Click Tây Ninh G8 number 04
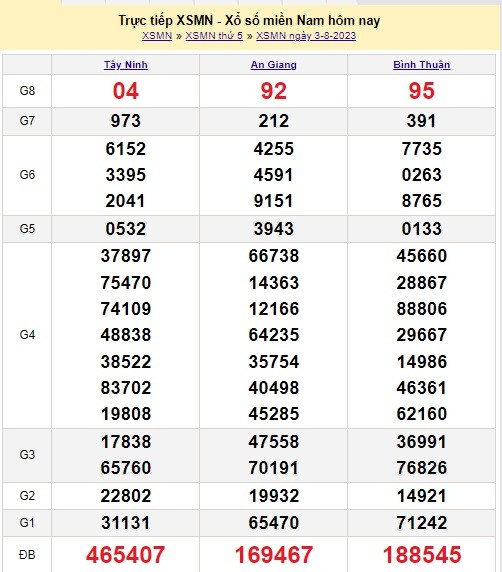 [126, 91]
